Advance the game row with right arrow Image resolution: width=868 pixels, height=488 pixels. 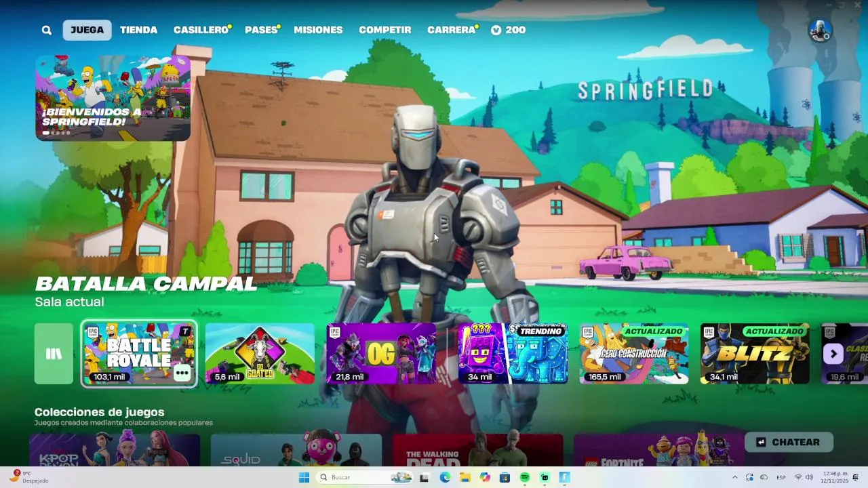[833, 354]
